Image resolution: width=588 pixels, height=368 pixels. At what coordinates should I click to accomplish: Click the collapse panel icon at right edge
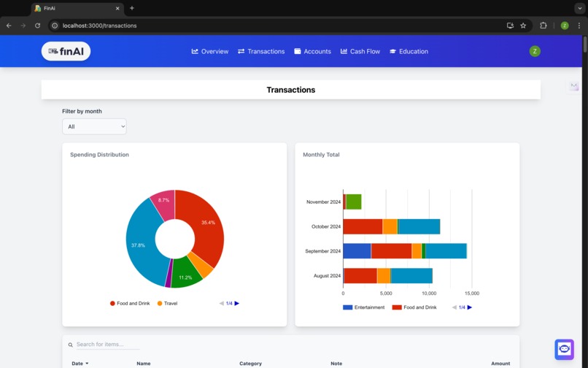pos(573,85)
